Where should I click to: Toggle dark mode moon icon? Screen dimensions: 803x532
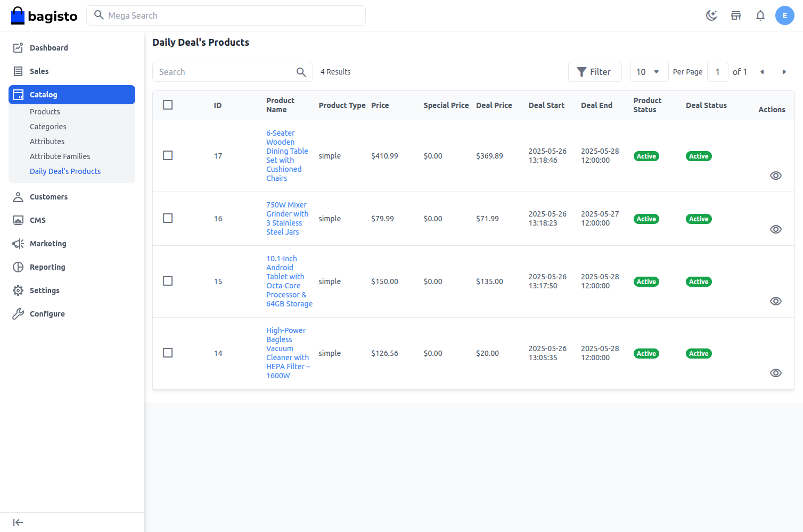click(x=711, y=15)
